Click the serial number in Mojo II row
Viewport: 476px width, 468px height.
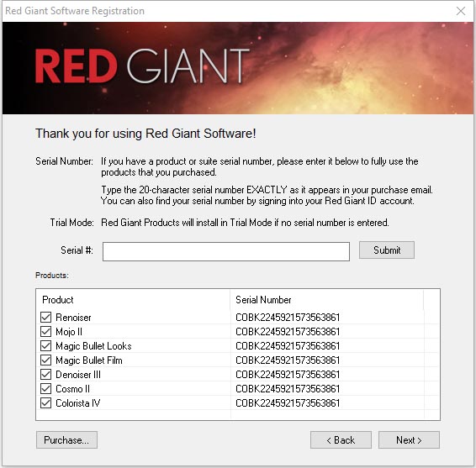coord(288,332)
